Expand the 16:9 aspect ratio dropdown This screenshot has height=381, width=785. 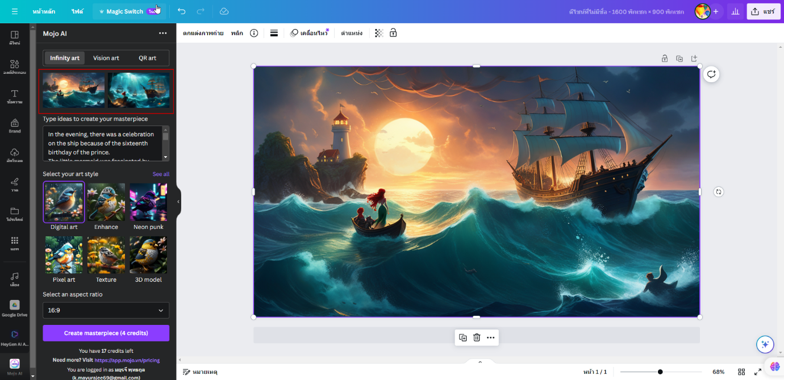coord(106,310)
